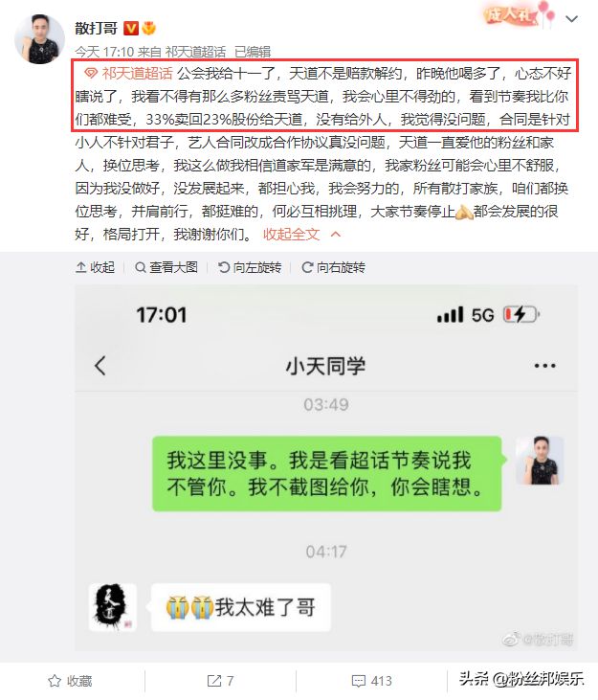Open comments icon showing 413
This screenshot has height=700, width=598.
coord(372,681)
